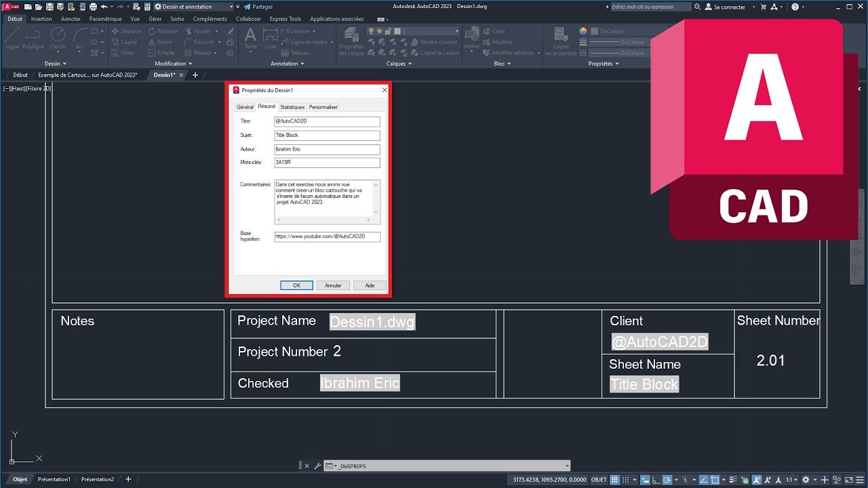Switch to the Statistiques tab in dialog

292,107
